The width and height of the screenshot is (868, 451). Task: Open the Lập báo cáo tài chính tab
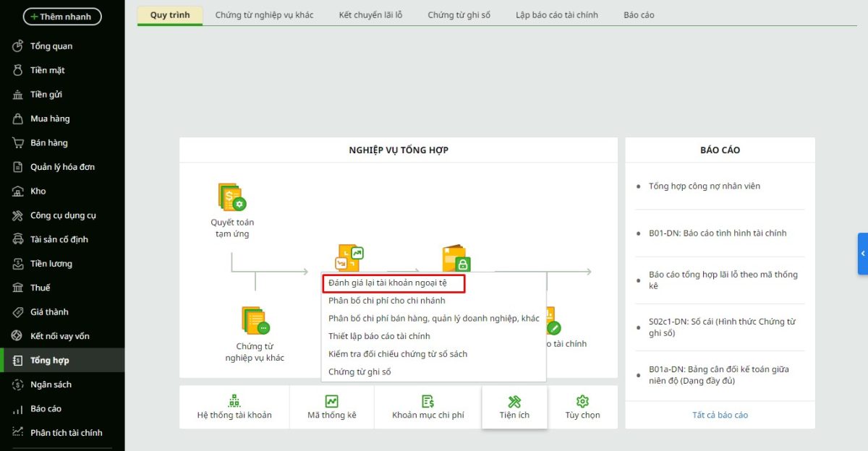pos(556,15)
